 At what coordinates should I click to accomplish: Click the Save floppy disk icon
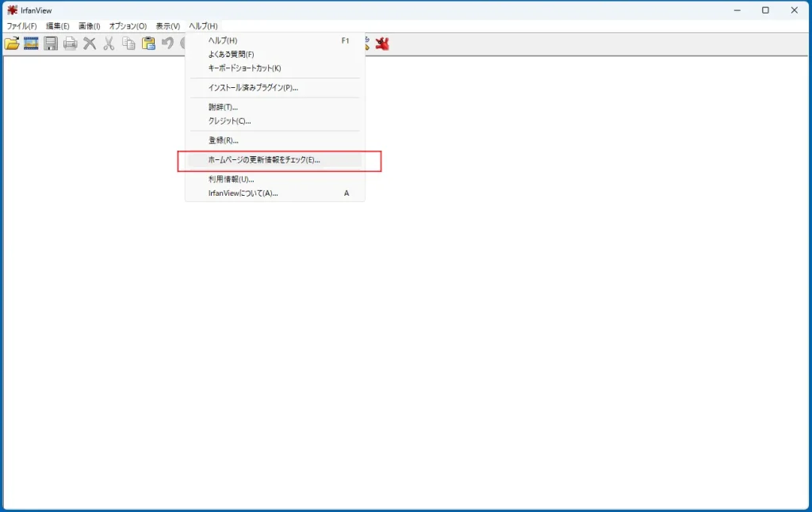click(x=51, y=44)
